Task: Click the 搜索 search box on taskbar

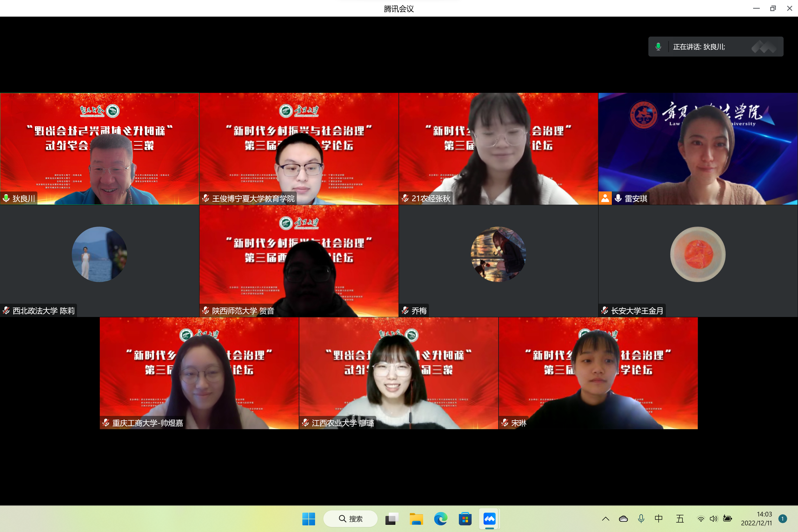Action: point(351,519)
